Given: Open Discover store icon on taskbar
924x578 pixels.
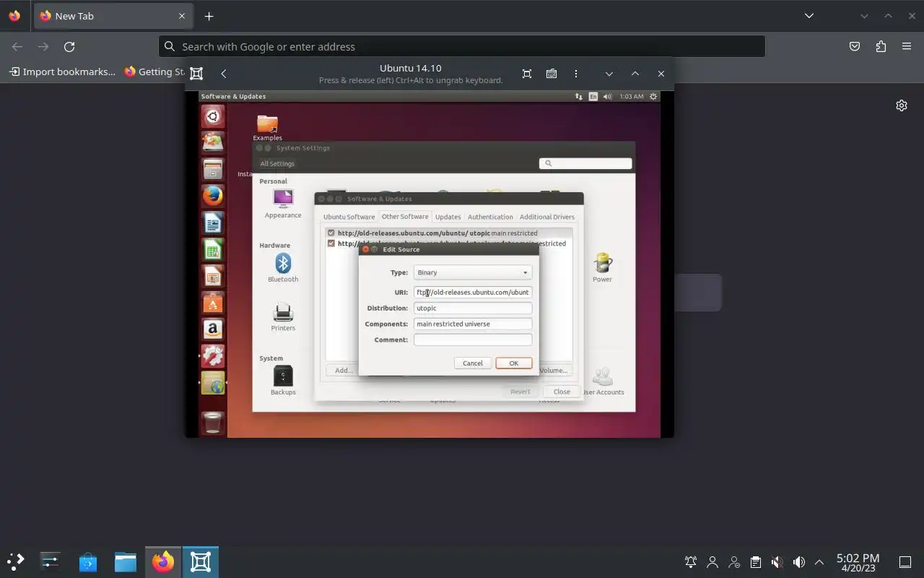Looking at the screenshot, I should click(88, 561).
